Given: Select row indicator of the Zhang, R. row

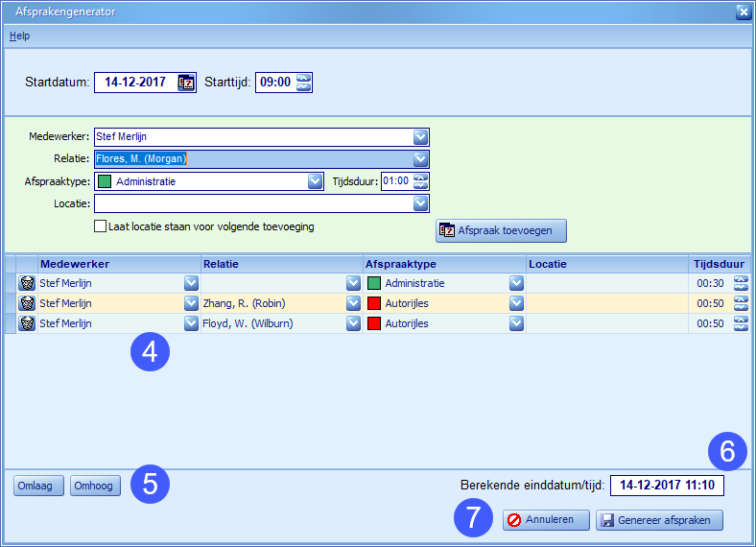Looking at the screenshot, I should click(x=11, y=303).
